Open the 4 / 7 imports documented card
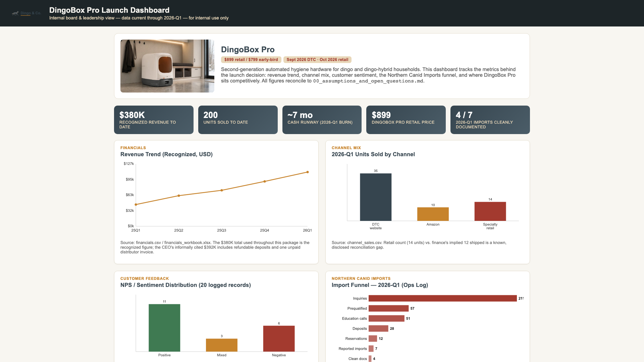Image resolution: width=644 pixels, height=362 pixels. [490, 120]
